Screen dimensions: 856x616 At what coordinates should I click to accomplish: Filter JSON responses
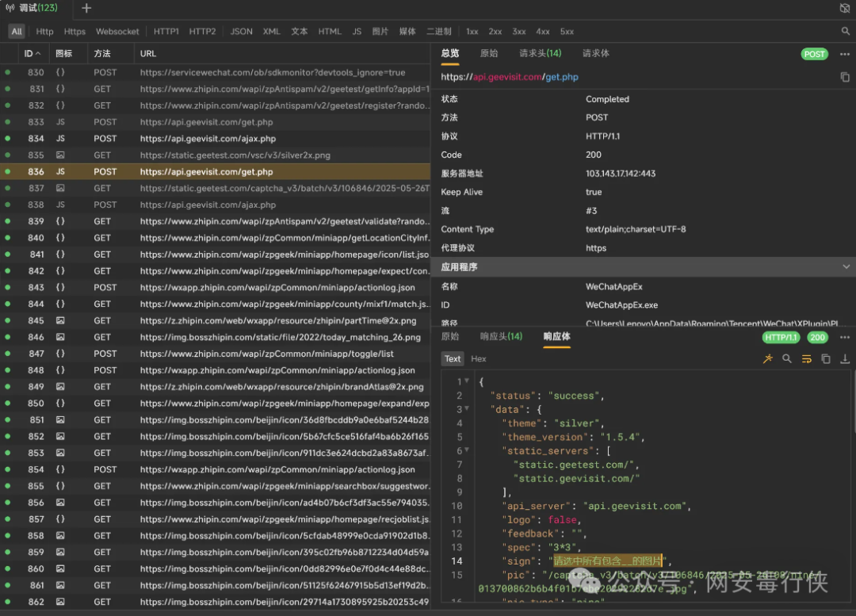[x=241, y=31]
